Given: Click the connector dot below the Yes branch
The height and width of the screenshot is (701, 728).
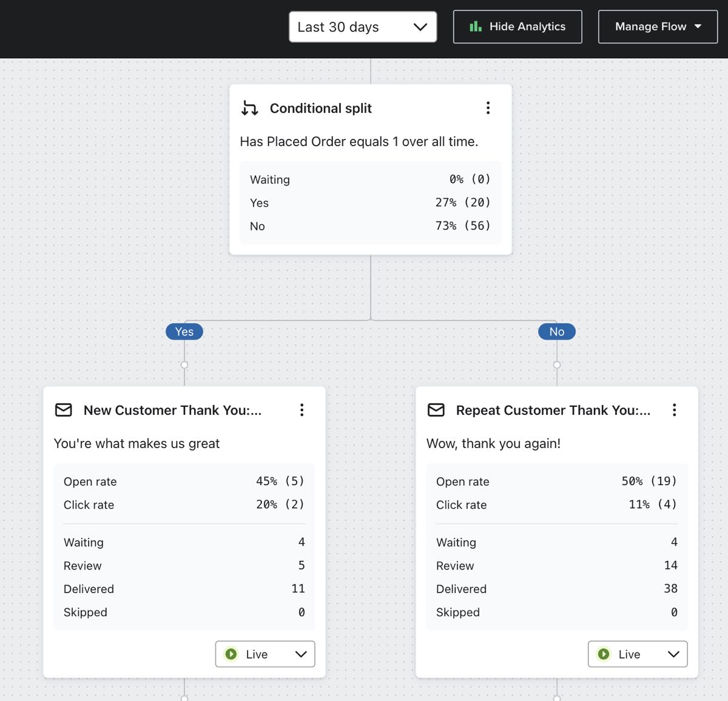Looking at the screenshot, I should pyautogui.click(x=184, y=364).
